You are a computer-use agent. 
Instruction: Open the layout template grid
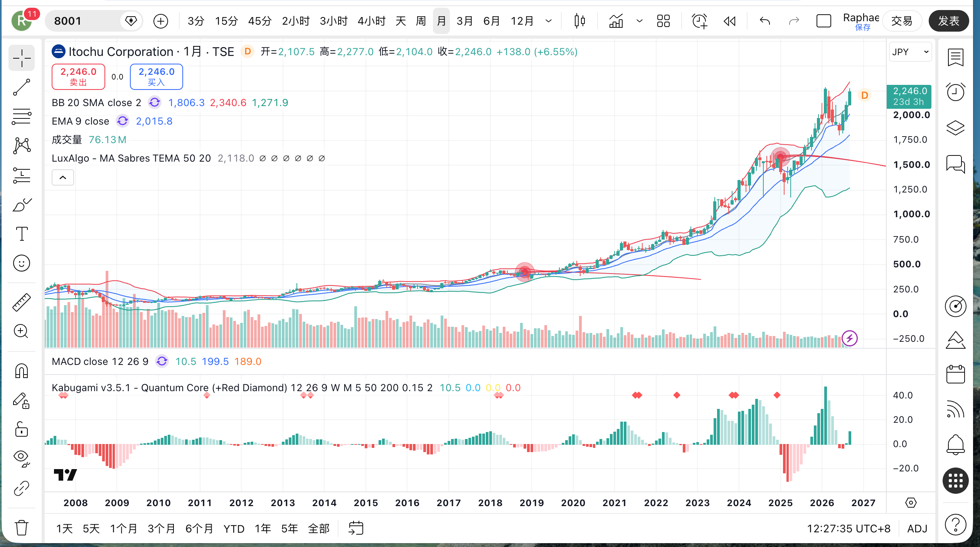[x=663, y=21]
